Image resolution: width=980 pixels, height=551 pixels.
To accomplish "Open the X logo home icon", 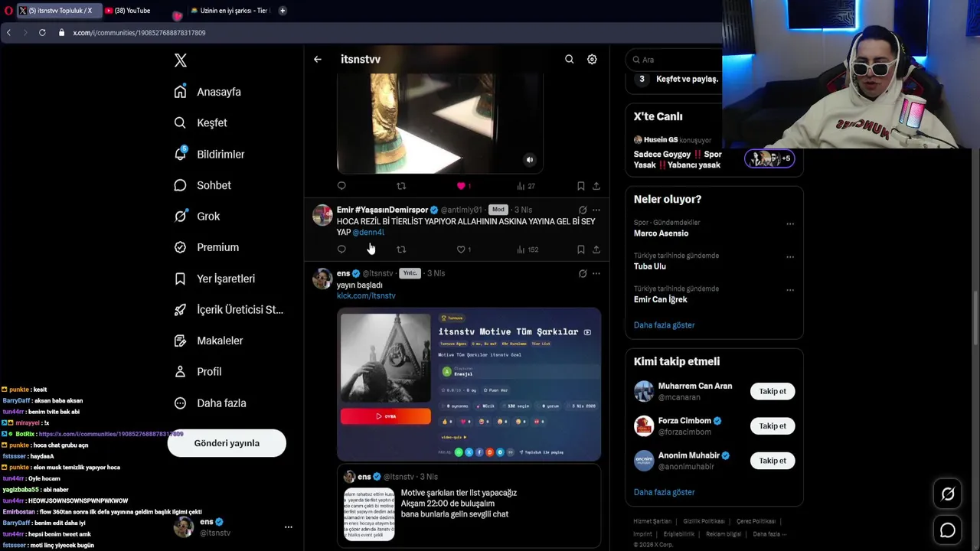I will coord(181,60).
